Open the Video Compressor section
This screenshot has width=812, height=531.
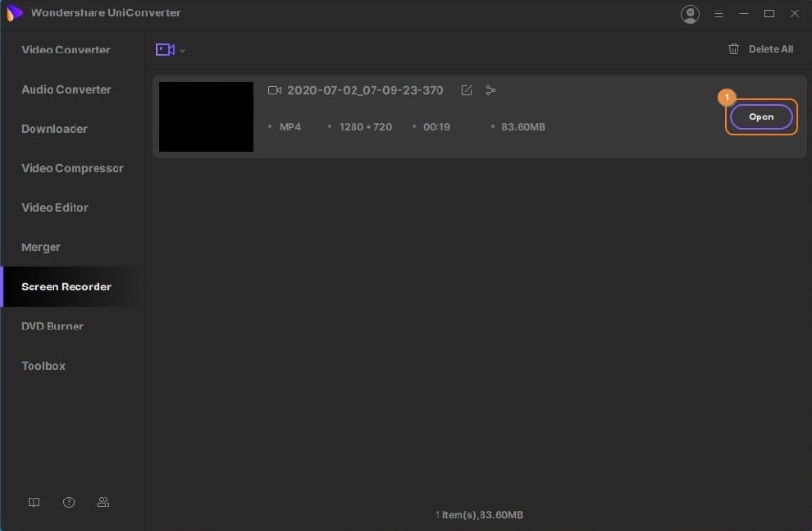click(73, 169)
